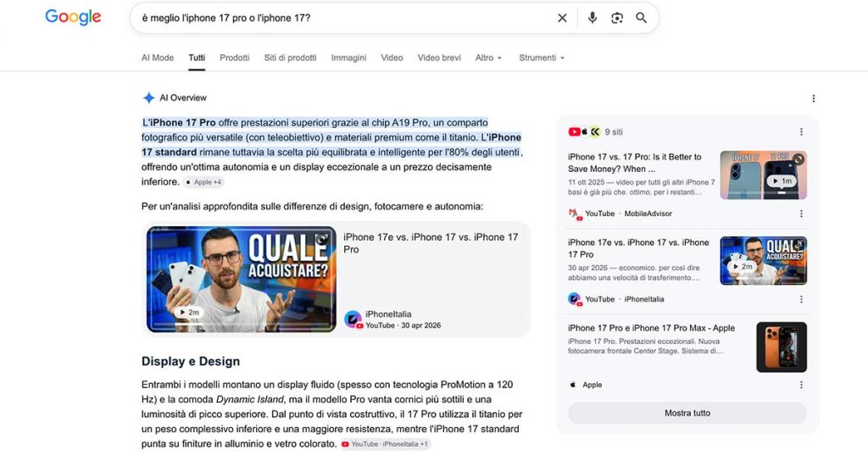Play the 2m sidebar iPhoneItalia video preview
The height and width of the screenshot is (467, 868).
(742, 267)
